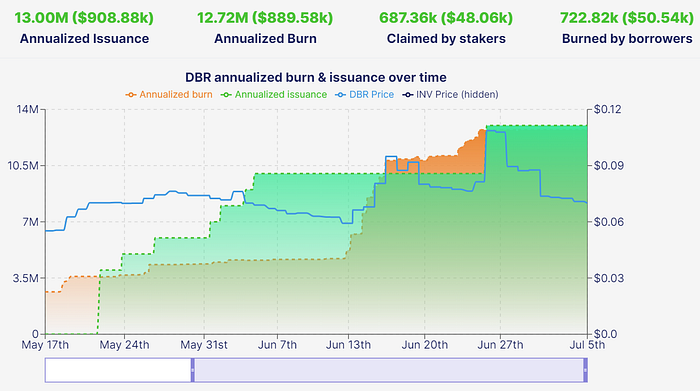Grab the right handle of range brush
Screen dimensions: 700x391
(x=585, y=370)
